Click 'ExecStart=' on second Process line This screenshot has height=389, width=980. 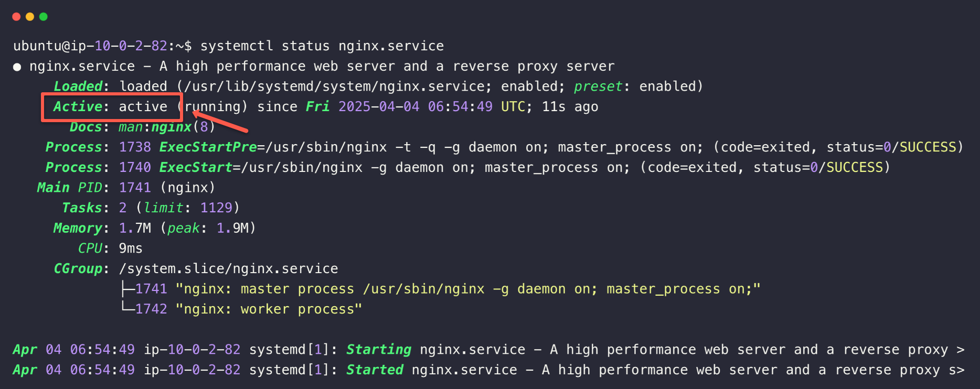point(200,168)
